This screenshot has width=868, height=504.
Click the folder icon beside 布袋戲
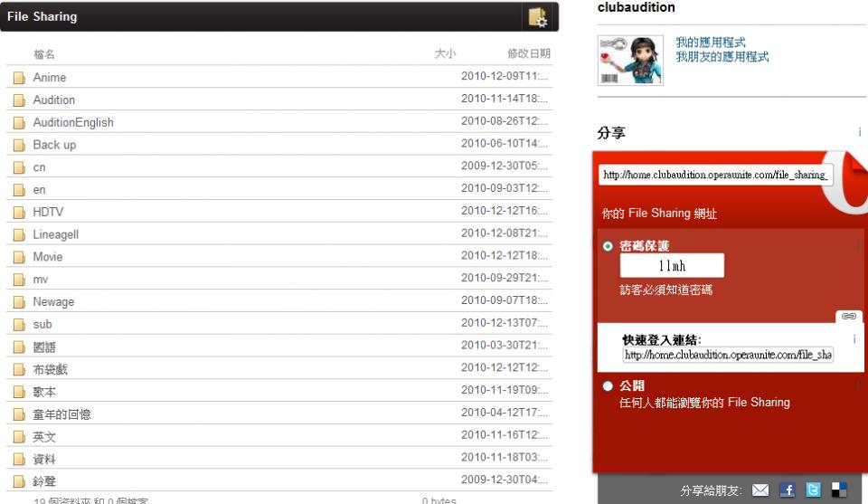coord(19,369)
